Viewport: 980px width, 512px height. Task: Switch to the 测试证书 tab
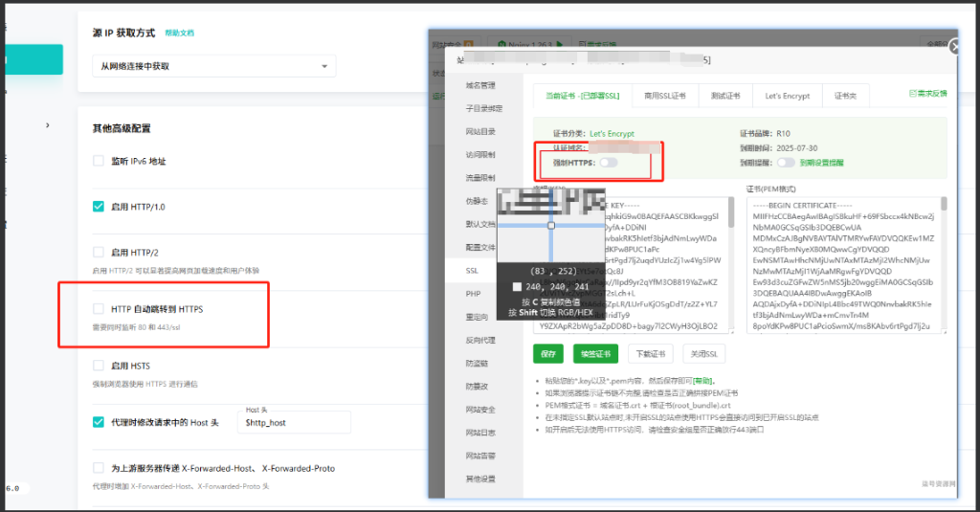[725, 96]
